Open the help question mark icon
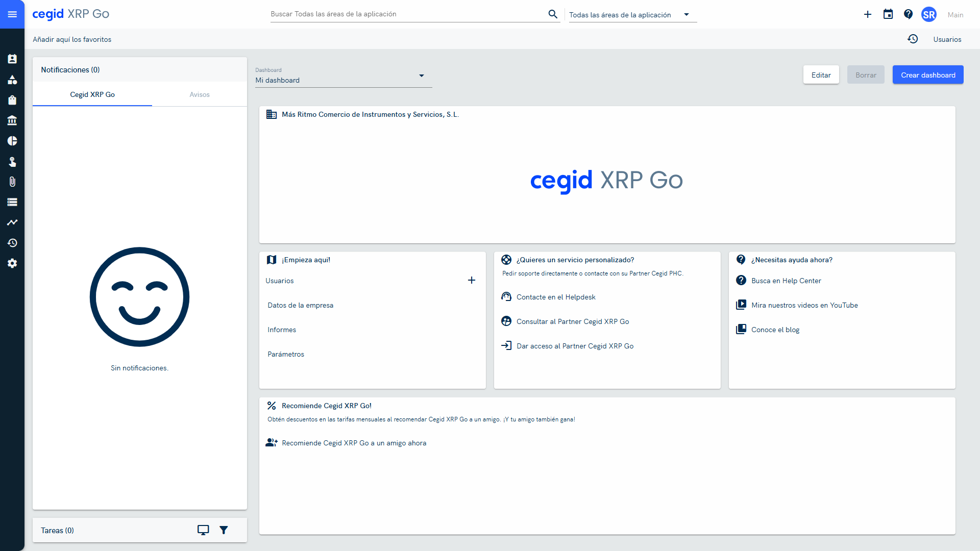Viewport: 980px width, 551px height. click(x=908, y=14)
